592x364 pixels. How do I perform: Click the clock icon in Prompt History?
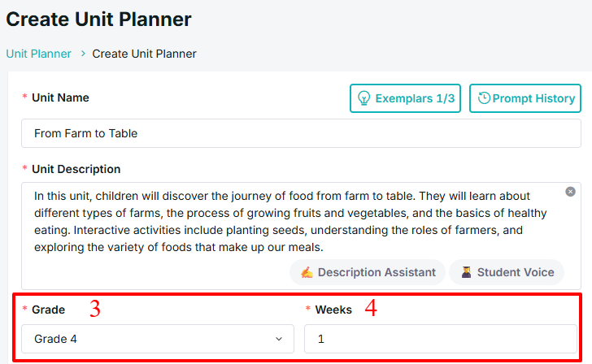click(484, 98)
